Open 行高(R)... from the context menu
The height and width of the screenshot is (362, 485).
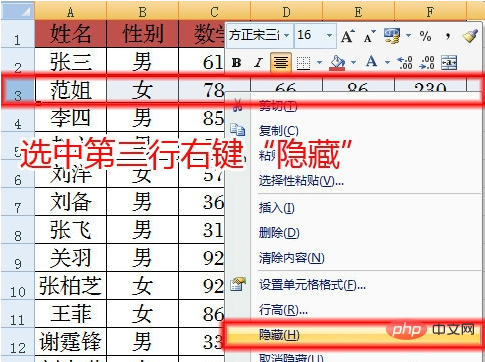coord(283,310)
